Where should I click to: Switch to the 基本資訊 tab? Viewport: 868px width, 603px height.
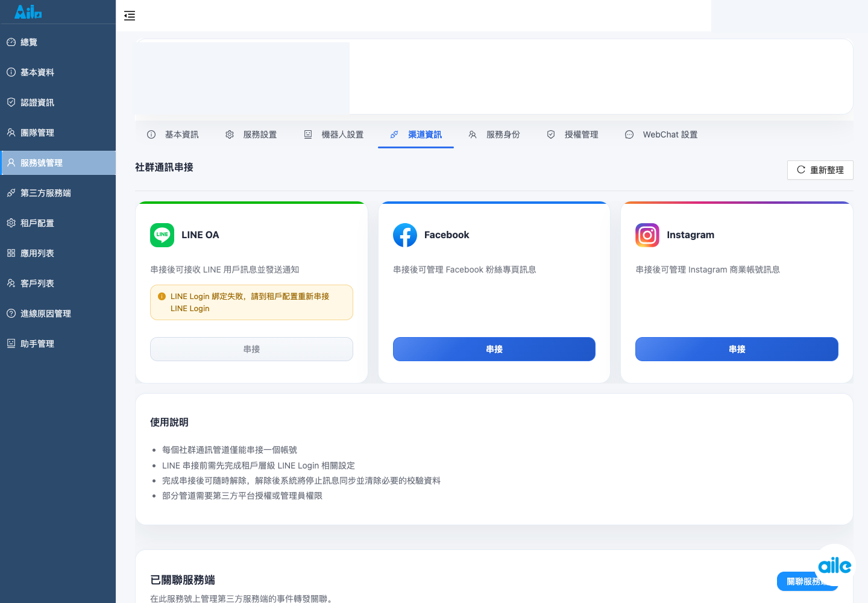click(172, 134)
